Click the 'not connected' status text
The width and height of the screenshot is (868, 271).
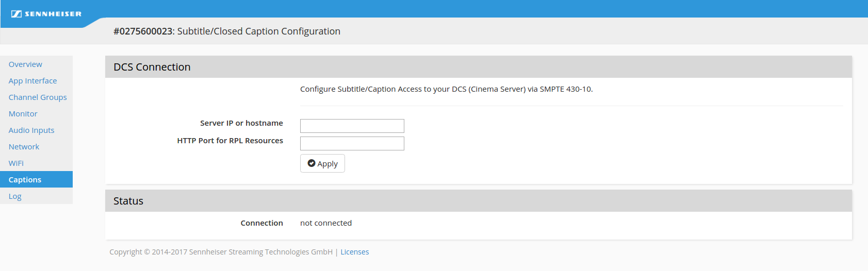point(326,223)
